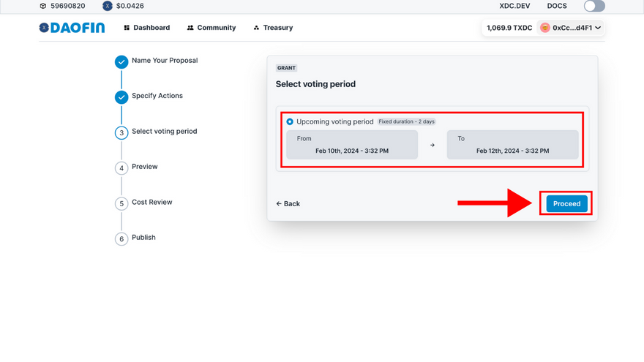Open the DOCS link
644x362 pixels.
tap(557, 6)
